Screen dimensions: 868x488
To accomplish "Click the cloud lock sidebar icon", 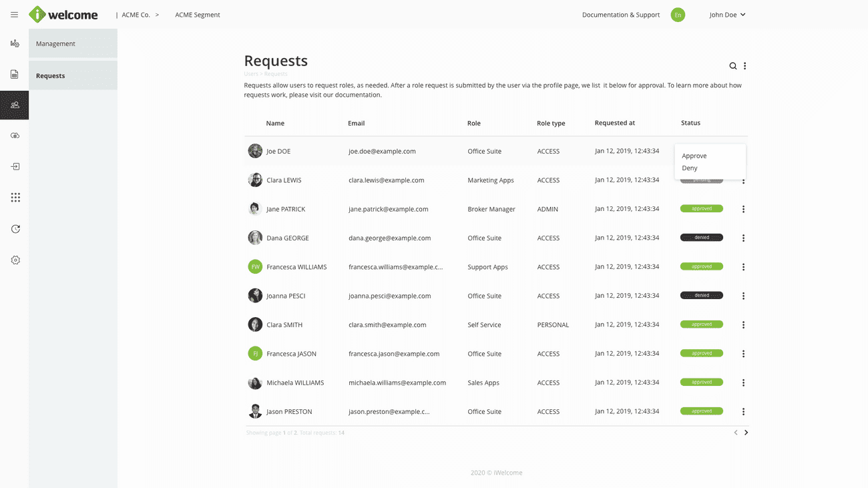I will click(15, 136).
